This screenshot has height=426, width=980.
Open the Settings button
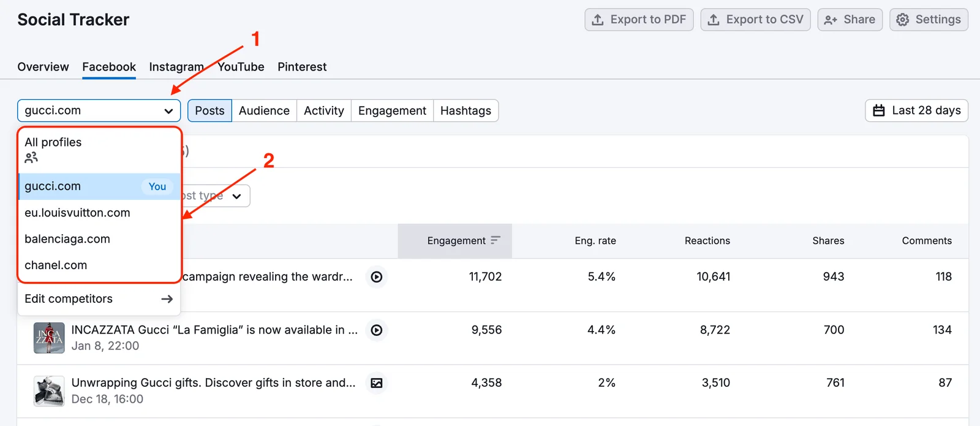tap(929, 20)
